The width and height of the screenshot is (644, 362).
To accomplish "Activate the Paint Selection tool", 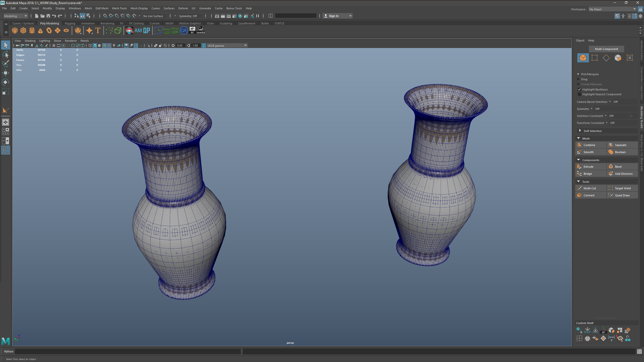I will pyautogui.click(x=6, y=64).
